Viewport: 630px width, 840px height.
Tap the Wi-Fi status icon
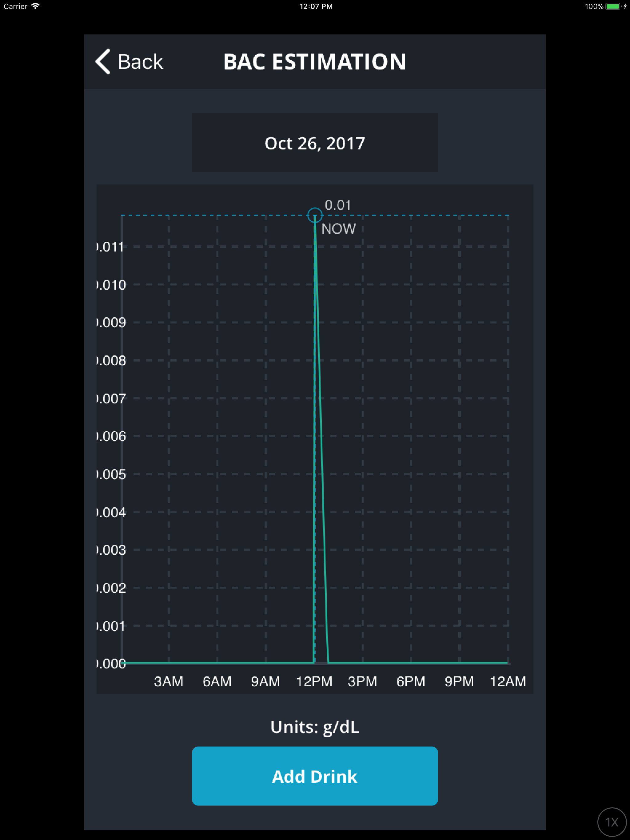(35, 6)
